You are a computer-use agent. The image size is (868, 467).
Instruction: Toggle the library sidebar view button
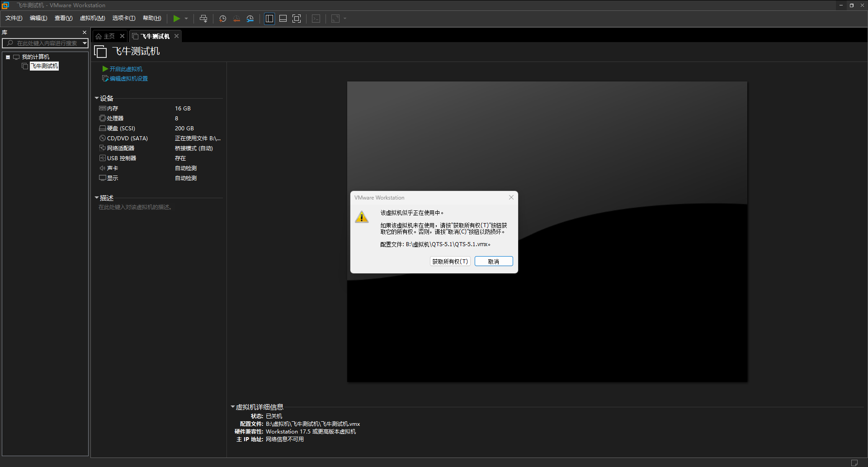(269, 19)
